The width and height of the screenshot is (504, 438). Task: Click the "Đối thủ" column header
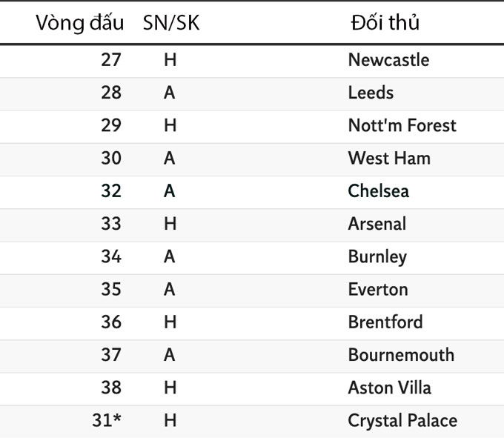point(385,23)
